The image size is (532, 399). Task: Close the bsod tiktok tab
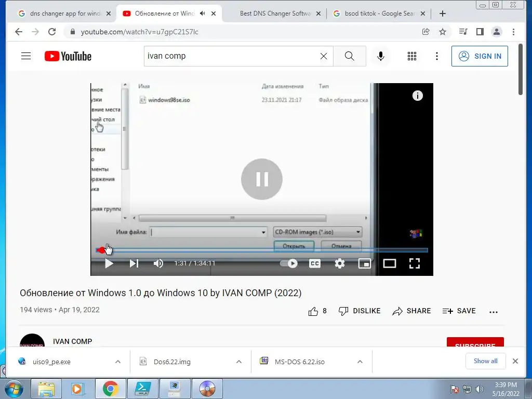[423, 14]
